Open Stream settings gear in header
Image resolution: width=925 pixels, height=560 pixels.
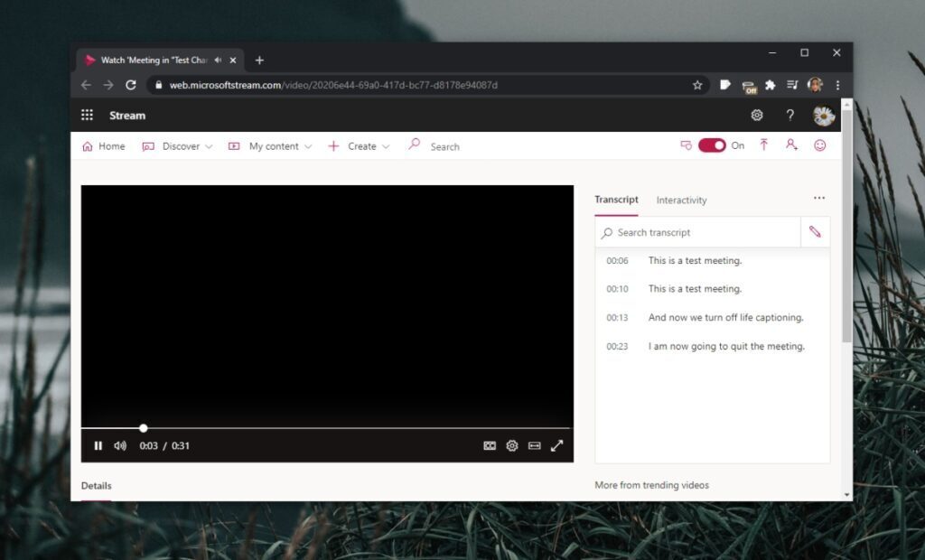757,115
